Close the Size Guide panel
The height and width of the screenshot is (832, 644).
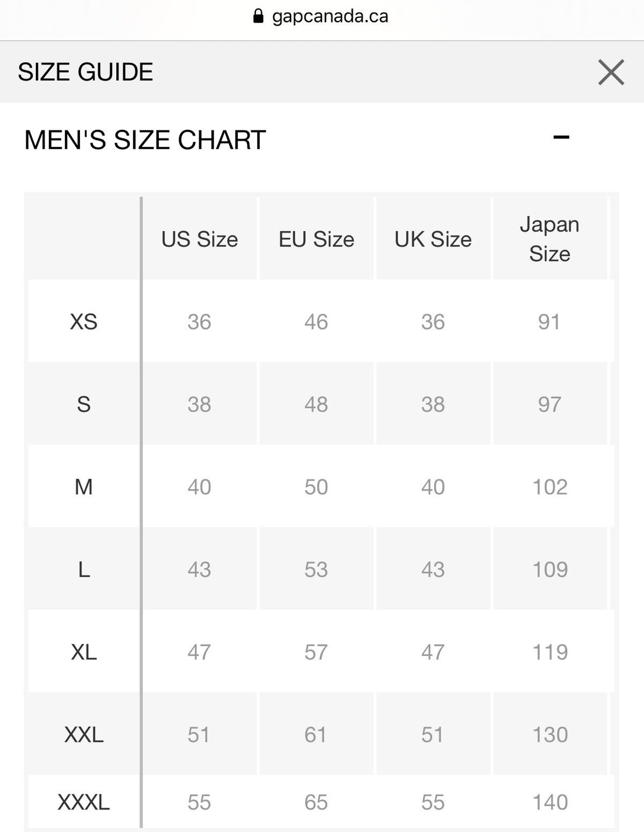[611, 72]
